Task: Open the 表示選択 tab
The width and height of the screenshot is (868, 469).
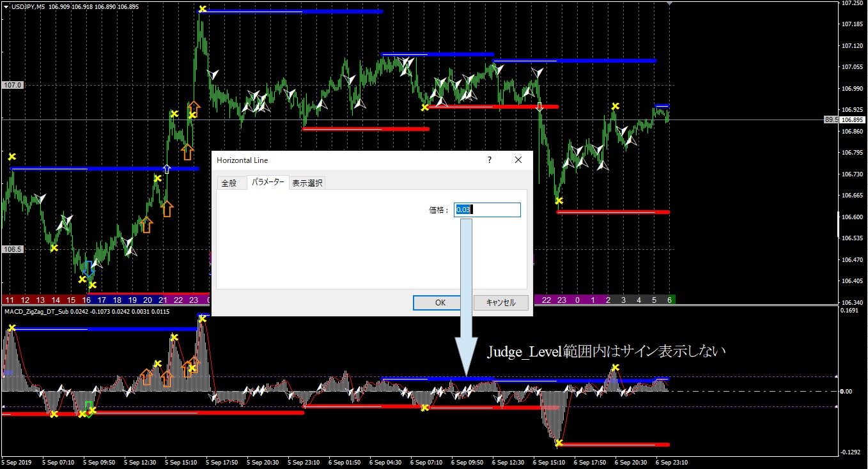Action: click(x=307, y=183)
